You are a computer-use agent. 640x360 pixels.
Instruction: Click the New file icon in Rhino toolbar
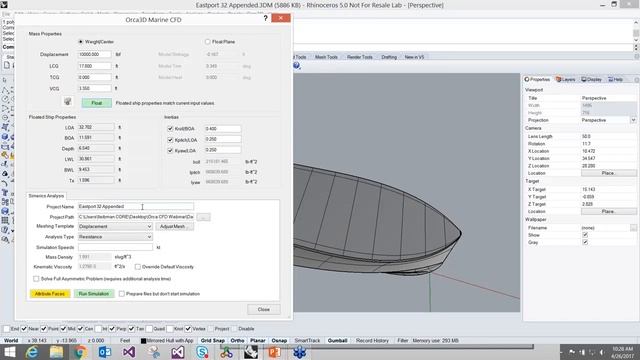[7, 65]
